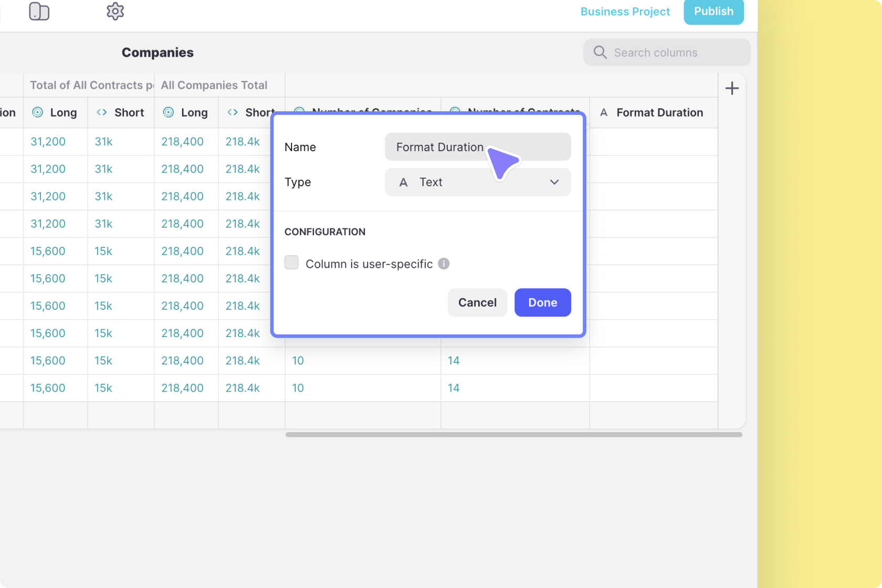
Task: Open the Business Project link
Action: click(625, 12)
